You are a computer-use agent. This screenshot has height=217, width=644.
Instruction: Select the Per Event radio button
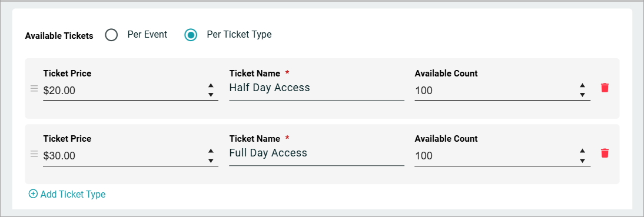[111, 35]
